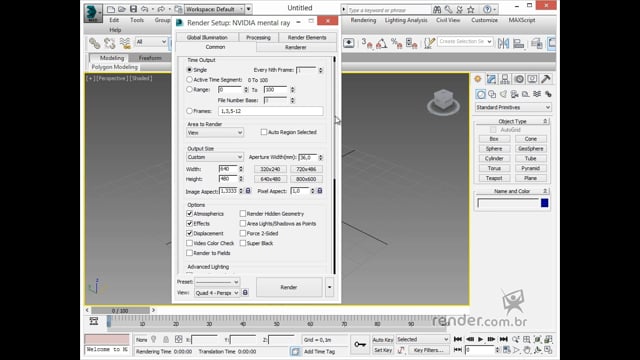This screenshot has width=640, height=360.
Task: Click the Open File folder icon
Action: pyautogui.click(x=122, y=9)
